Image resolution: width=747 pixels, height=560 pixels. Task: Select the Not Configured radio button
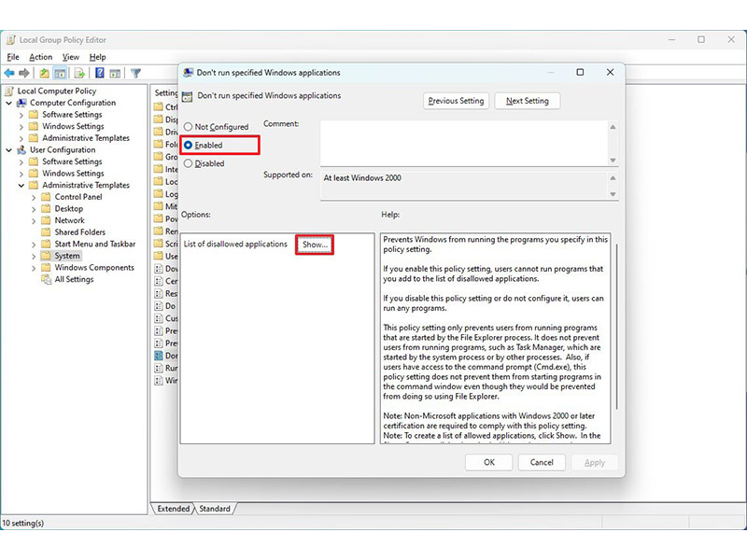(189, 127)
